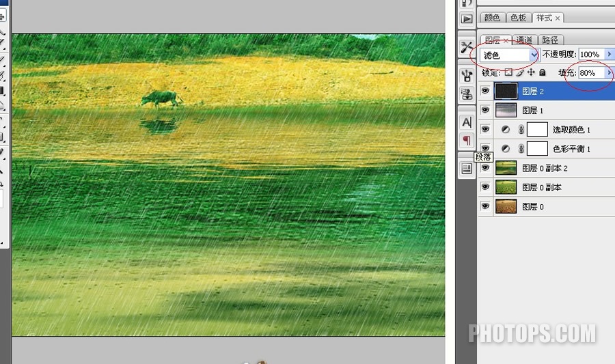This screenshot has height=364, width=615.
Task: Click the 不透明度 label
Action: point(559,54)
